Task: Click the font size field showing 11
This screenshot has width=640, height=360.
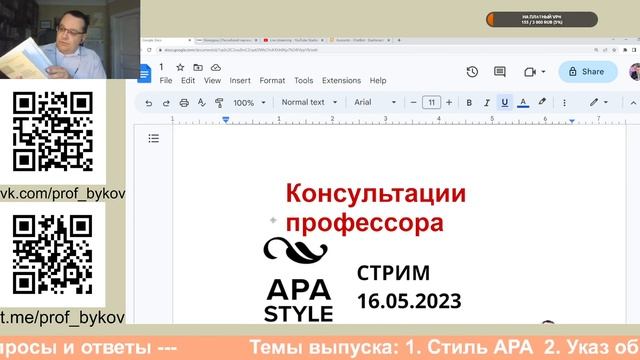Action: [431, 102]
